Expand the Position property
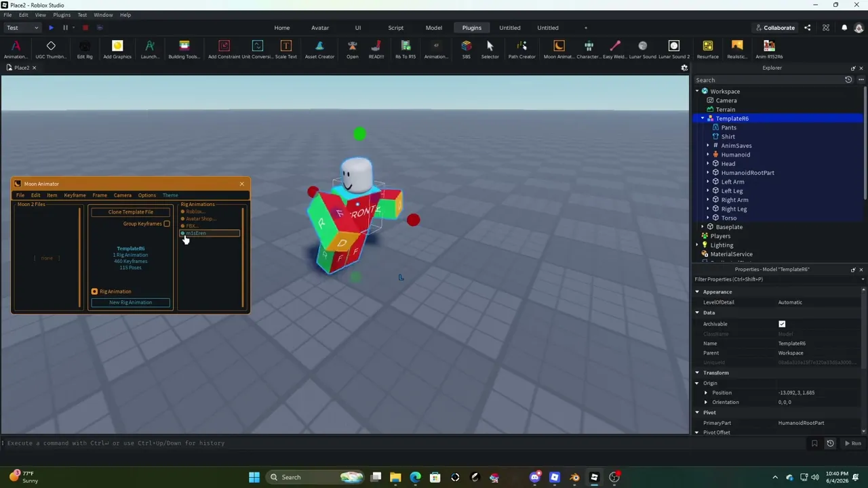 pos(706,393)
